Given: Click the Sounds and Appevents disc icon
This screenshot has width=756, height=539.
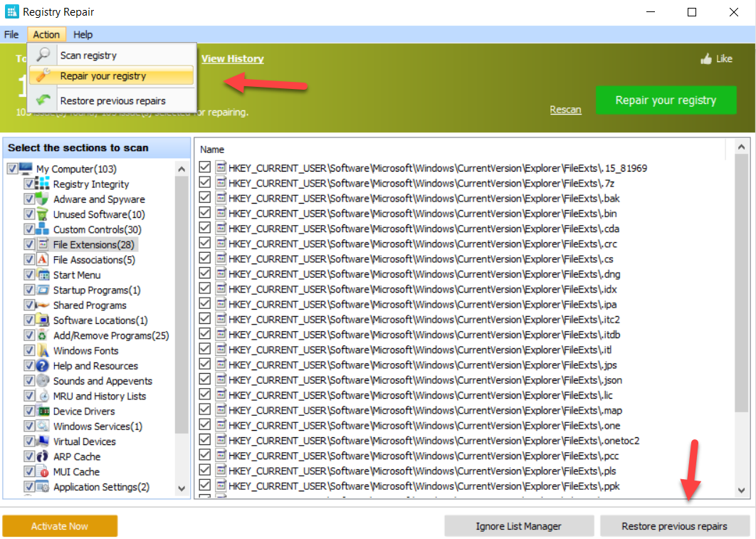Looking at the screenshot, I should point(43,381).
